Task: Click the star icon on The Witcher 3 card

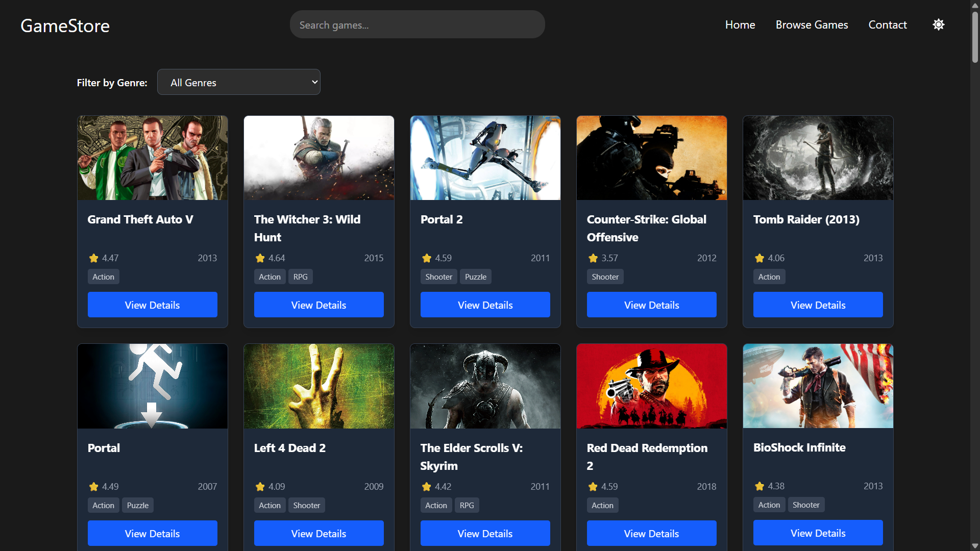Action: coord(260,258)
